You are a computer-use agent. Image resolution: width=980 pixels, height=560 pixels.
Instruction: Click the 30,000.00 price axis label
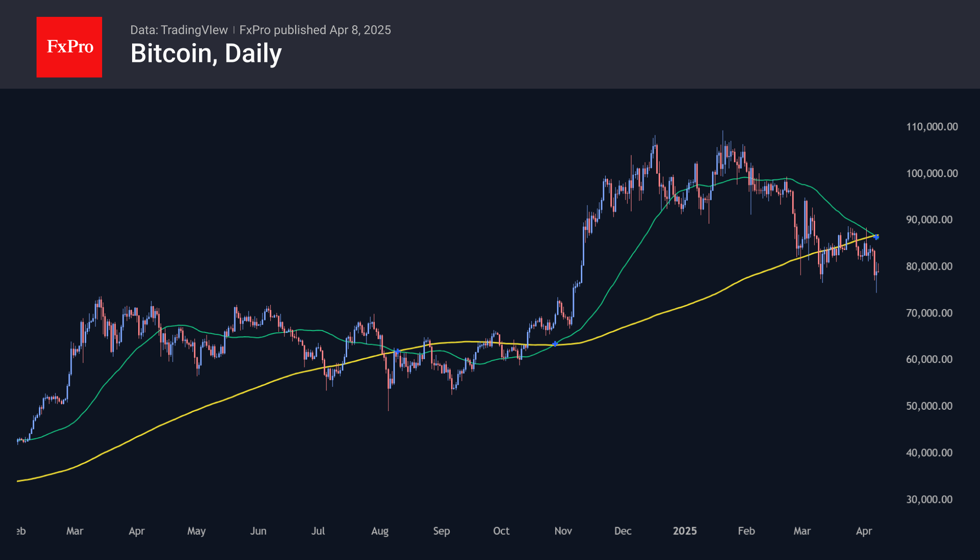tap(929, 499)
